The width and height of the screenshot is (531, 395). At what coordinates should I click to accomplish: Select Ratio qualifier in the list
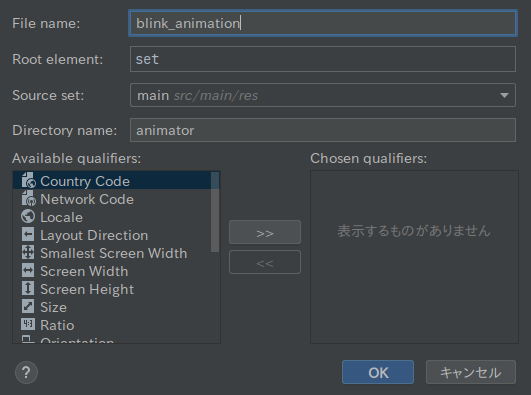click(112, 325)
